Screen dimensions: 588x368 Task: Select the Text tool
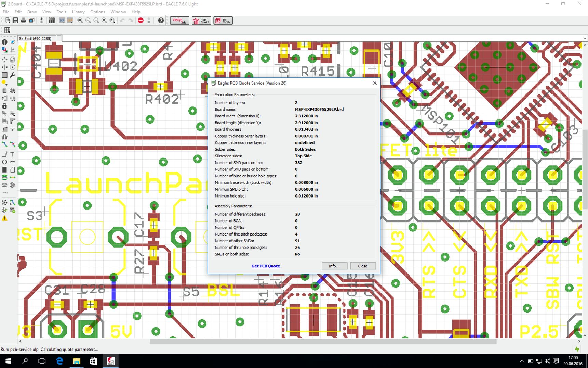coord(13,154)
